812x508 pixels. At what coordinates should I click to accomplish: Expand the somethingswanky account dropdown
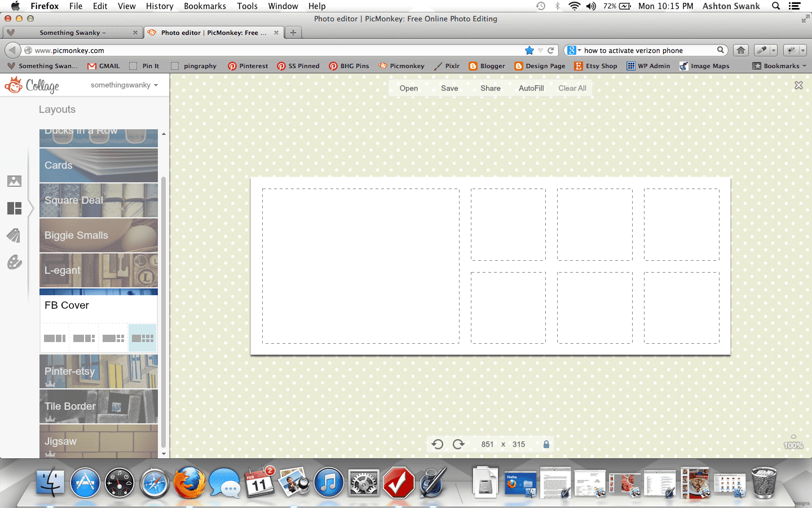(124, 85)
